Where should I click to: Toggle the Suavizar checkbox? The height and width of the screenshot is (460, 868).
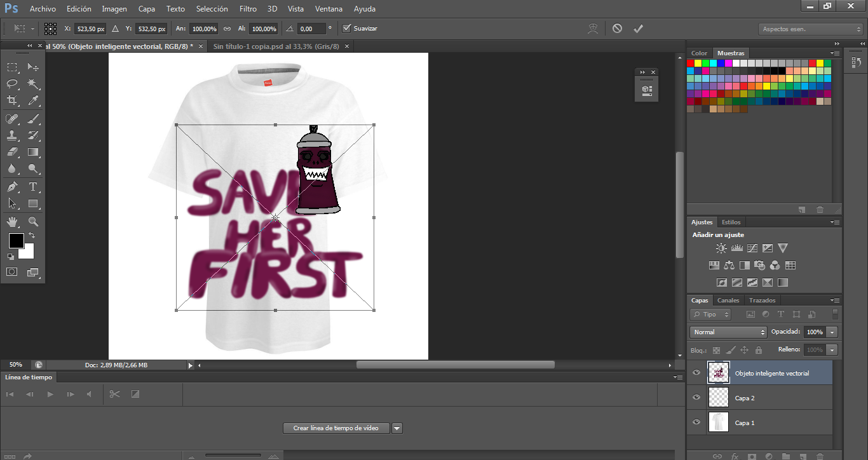tap(346, 29)
